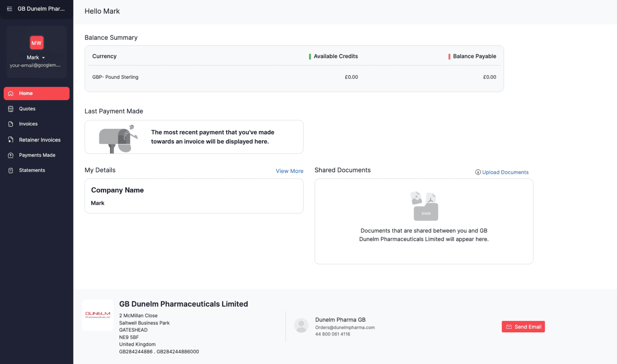Click the Company Name details card
Screen dimensions: 617x364
(x=194, y=196)
